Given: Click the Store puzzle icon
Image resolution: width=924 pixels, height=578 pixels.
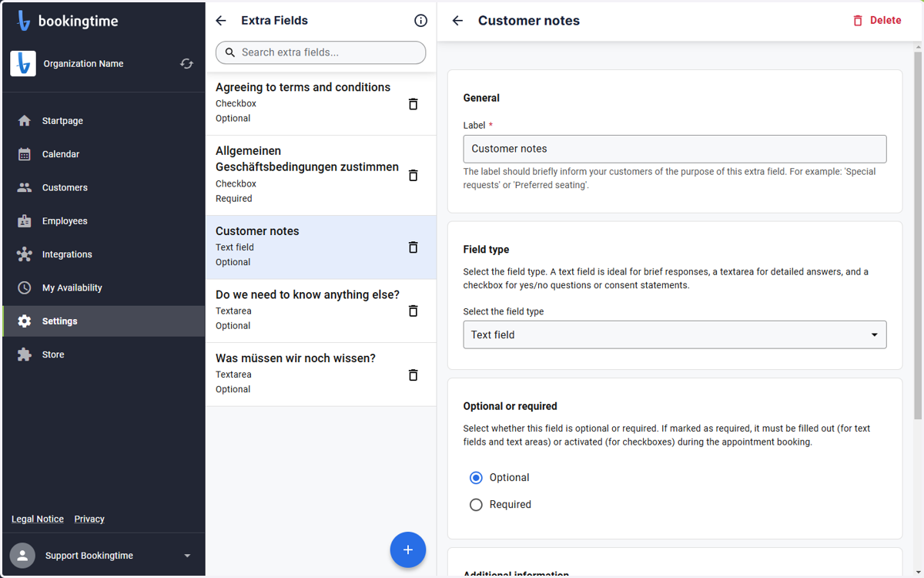Looking at the screenshot, I should (x=25, y=355).
